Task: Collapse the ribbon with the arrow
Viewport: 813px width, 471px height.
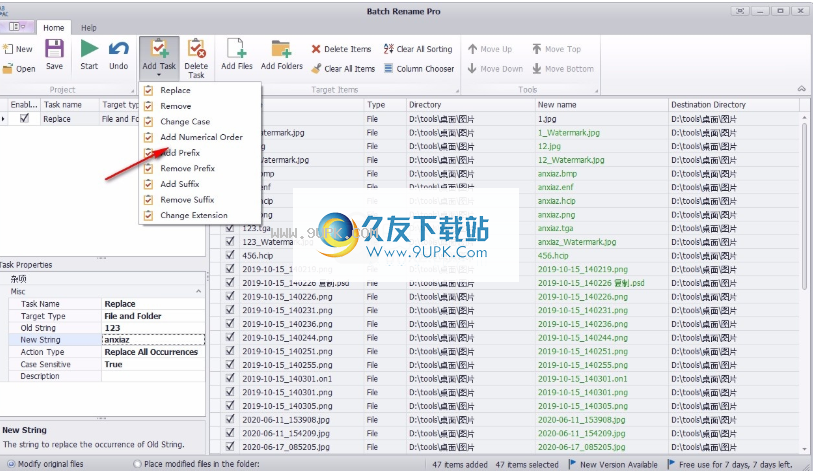Action: pyautogui.click(x=802, y=89)
